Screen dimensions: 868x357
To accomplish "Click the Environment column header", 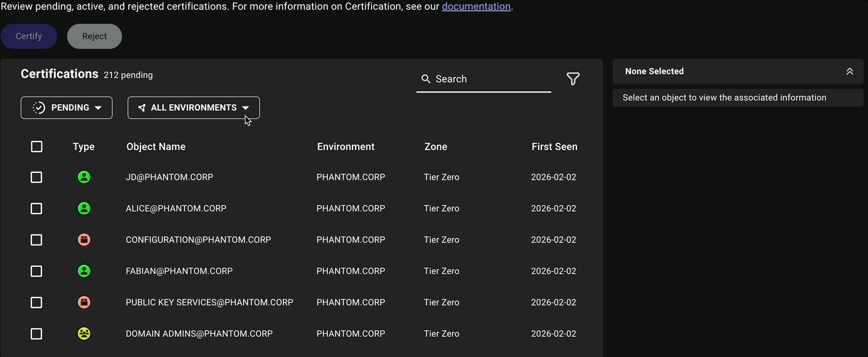I will click(x=346, y=147).
